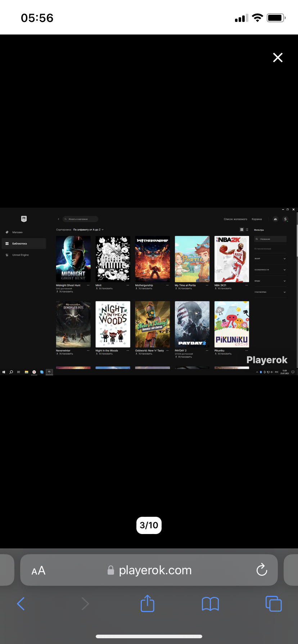The image size is (298, 644).
Task: Click the launcher back arrow
Action: [58, 219]
